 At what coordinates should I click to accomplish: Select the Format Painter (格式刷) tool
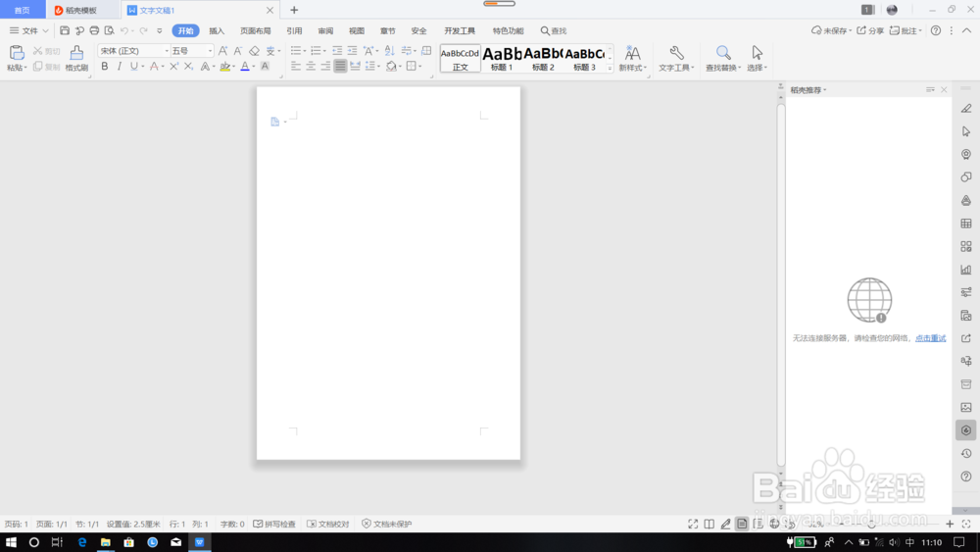pyautogui.click(x=76, y=58)
